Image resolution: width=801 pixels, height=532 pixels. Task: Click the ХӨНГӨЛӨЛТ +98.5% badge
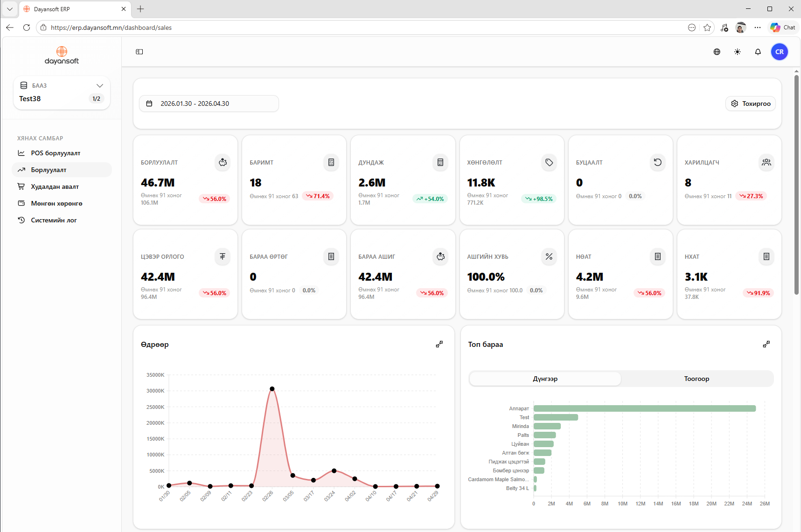(x=539, y=199)
